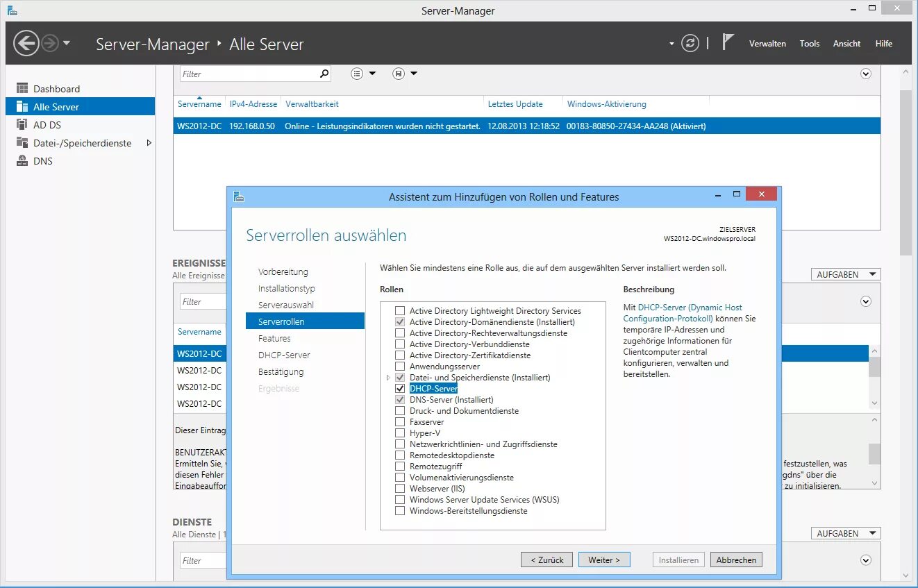Select Dashboard in the sidebar
Viewport: 918px width, 588px height.
pos(80,89)
